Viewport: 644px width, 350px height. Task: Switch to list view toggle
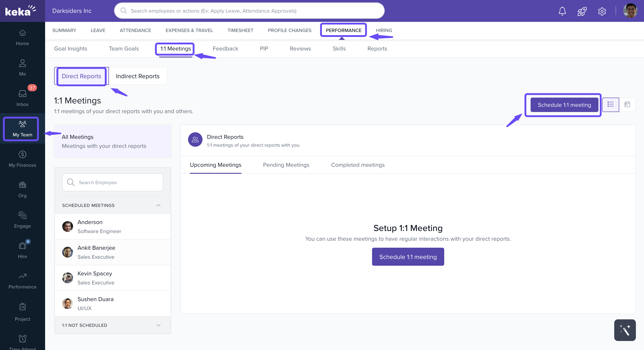click(x=610, y=105)
